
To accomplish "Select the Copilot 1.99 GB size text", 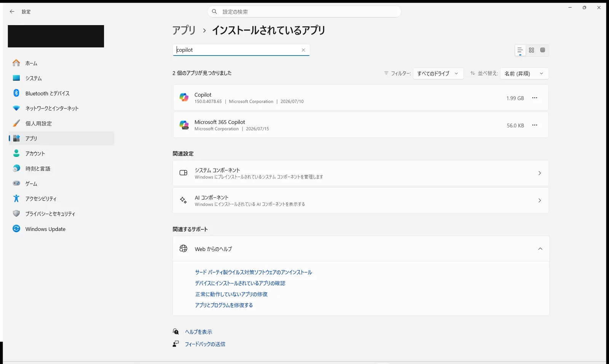I will coord(515,98).
